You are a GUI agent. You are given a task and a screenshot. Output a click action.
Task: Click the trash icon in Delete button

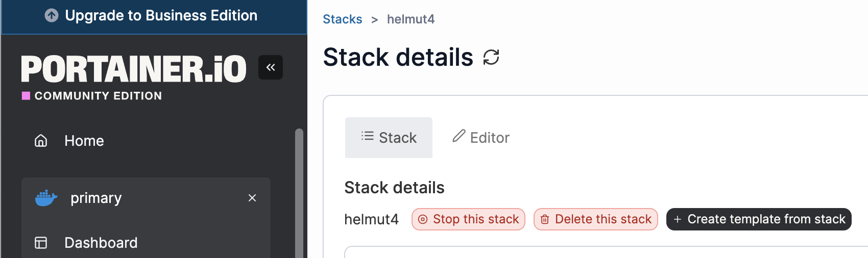(x=545, y=219)
